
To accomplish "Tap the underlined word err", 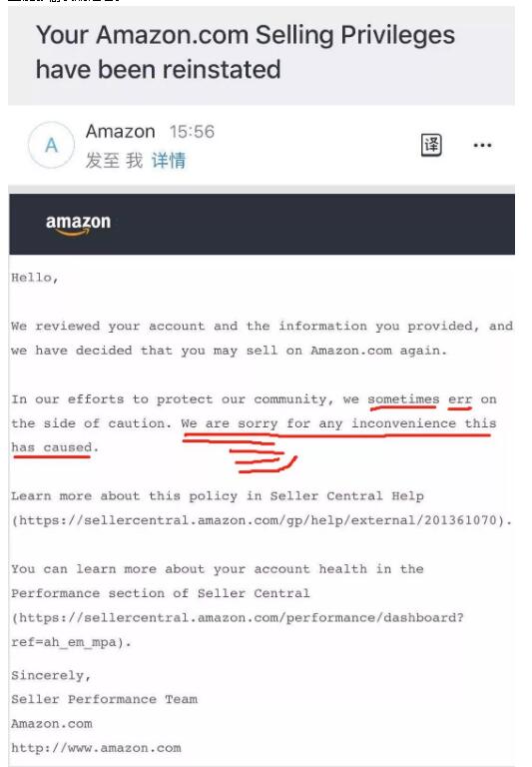I will click(x=460, y=399).
